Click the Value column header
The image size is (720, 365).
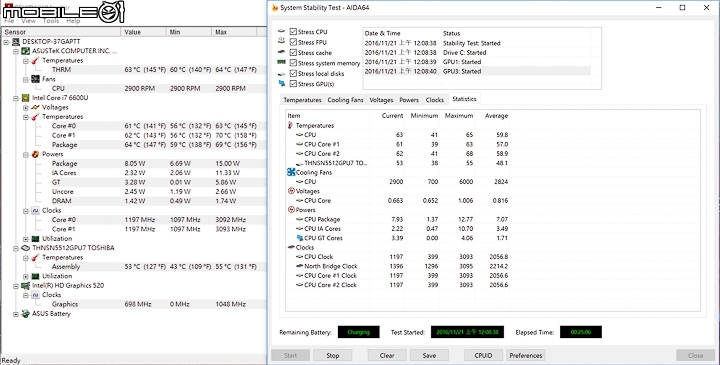(x=143, y=32)
